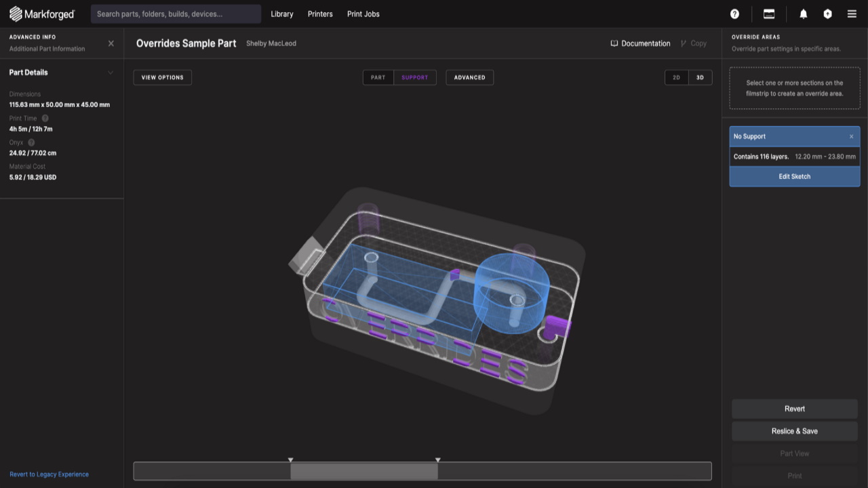Click the Print Time tooltip question icon

tap(45, 118)
